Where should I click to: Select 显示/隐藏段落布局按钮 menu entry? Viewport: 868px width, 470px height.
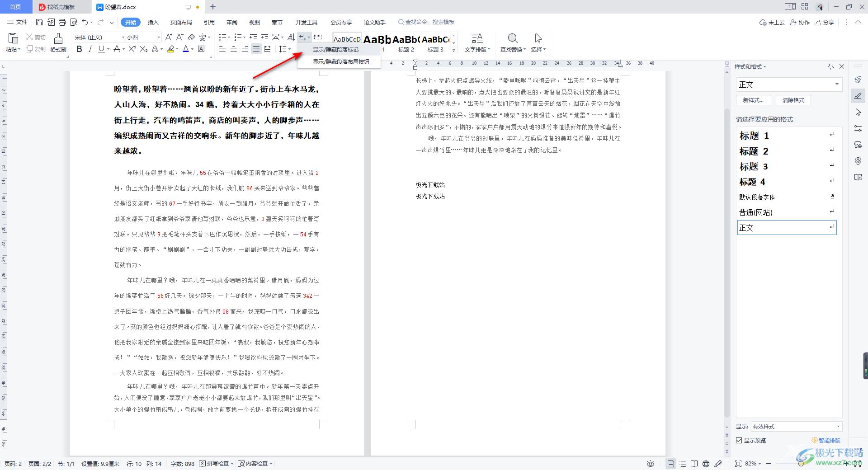(x=339, y=62)
